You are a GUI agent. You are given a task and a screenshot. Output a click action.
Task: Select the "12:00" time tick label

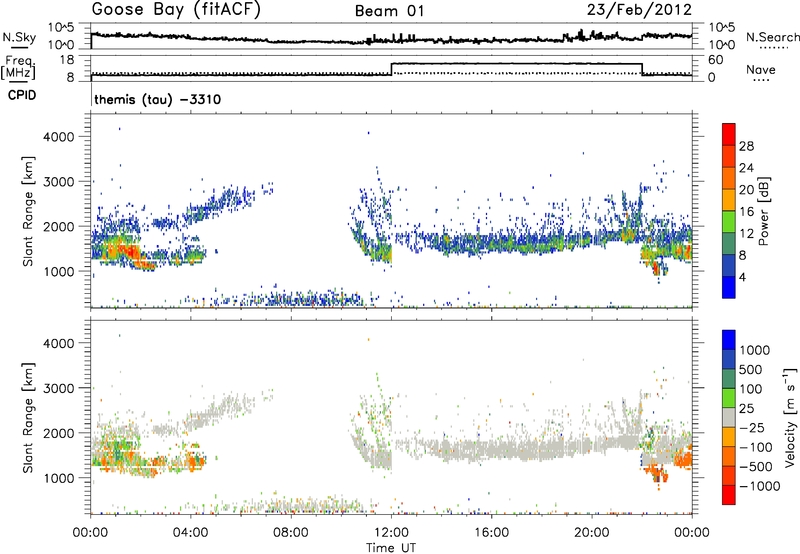click(x=391, y=533)
